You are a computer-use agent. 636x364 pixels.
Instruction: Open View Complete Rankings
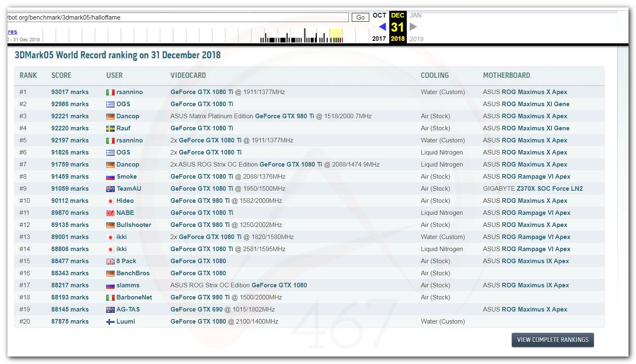point(552,340)
